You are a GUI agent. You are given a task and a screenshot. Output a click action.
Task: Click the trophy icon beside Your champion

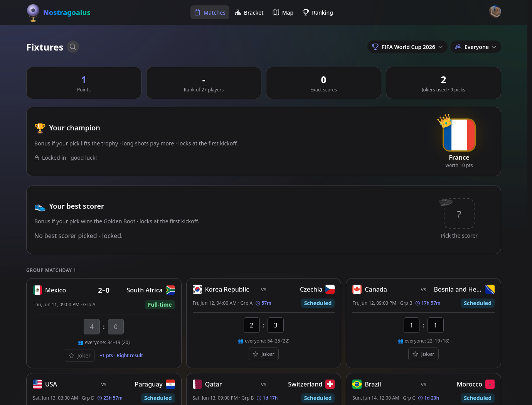[x=40, y=128]
